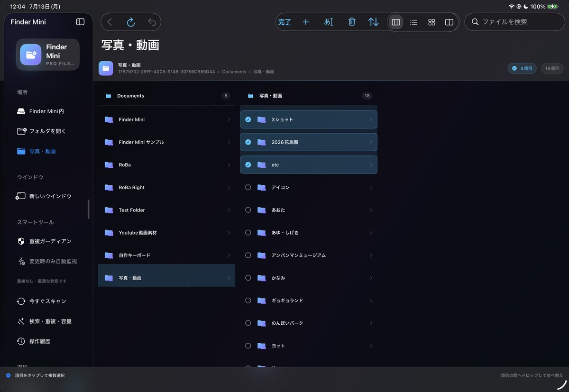Click the corner handle at bottom right
This screenshot has width=569, height=392.
(561, 384)
